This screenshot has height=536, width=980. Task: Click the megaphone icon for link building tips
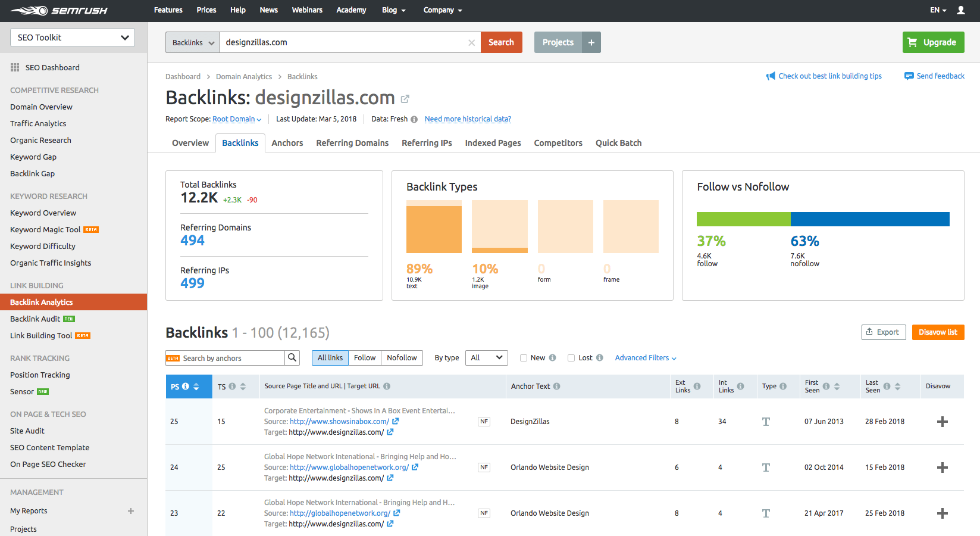pos(771,76)
